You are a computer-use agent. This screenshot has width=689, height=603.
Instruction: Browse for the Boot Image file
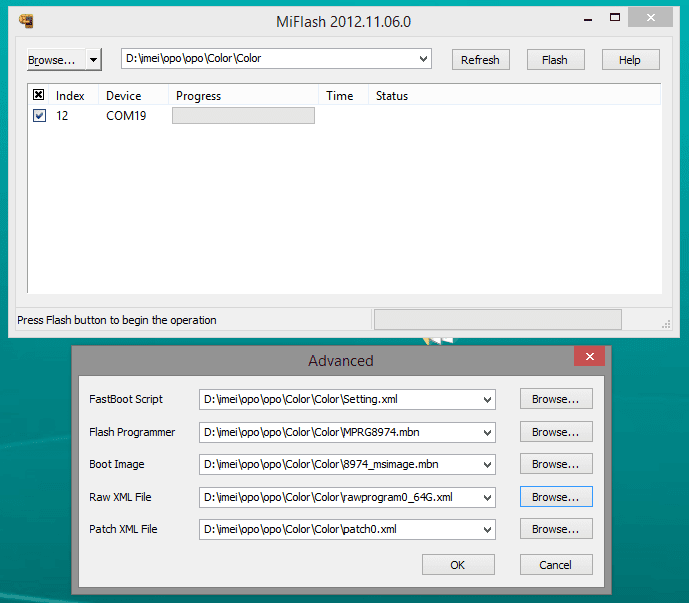point(556,464)
